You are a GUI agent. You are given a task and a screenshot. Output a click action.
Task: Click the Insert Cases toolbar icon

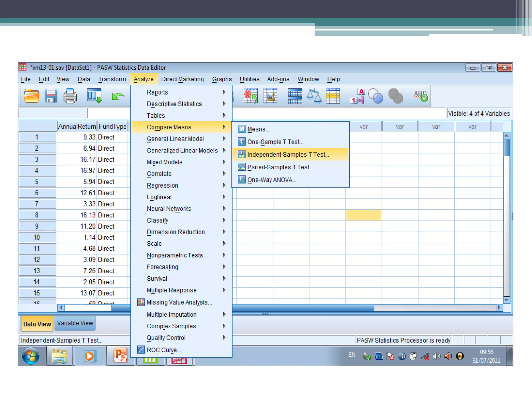pyautogui.click(x=250, y=96)
